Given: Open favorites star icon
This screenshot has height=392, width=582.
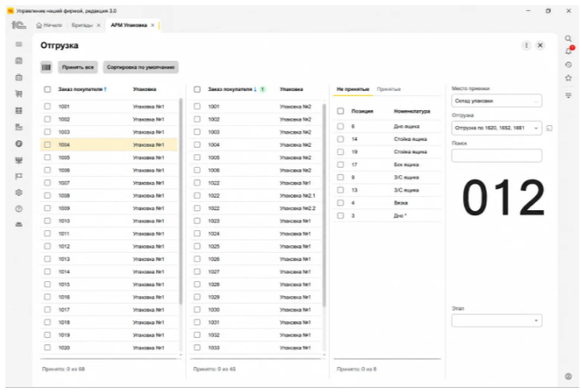Looking at the screenshot, I should 569,78.
